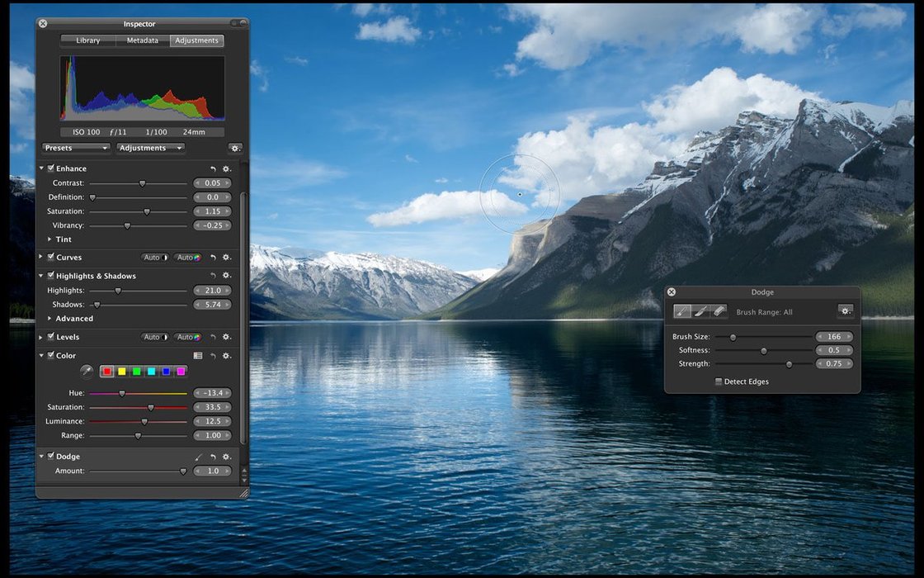The height and width of the screenshot is (578, 924).
Task: Expand the Tint disclosure triangle
Action: coord(49,239)
